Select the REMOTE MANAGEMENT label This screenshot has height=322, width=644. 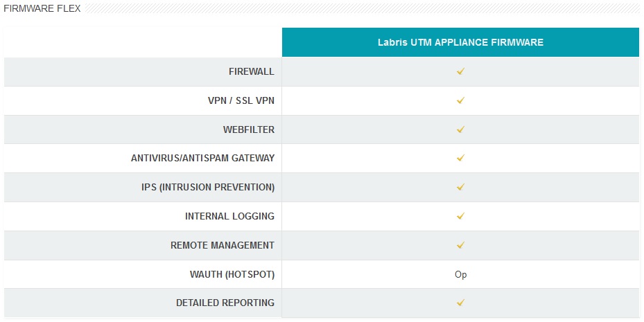pos(223,245)
